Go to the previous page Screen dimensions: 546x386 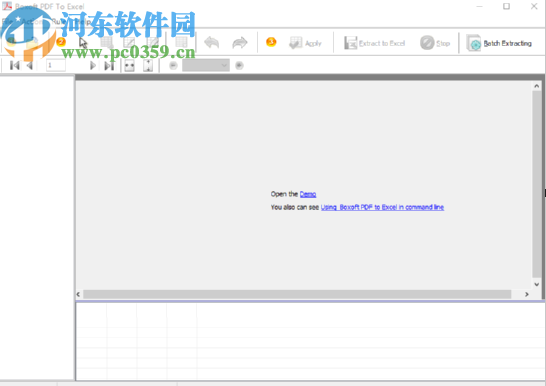30,65
